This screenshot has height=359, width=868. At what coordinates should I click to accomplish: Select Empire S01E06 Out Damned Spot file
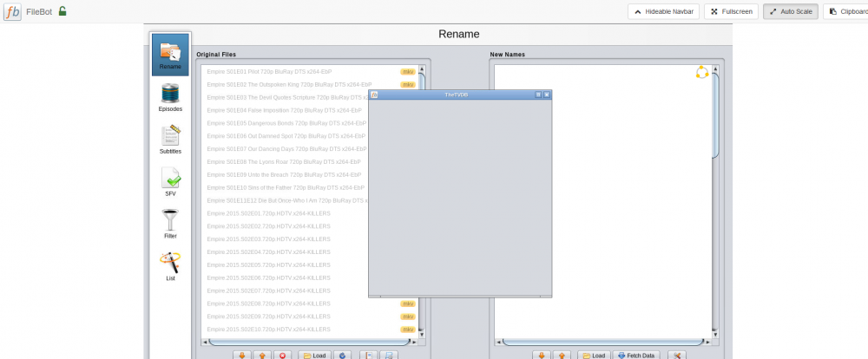click(x=285, y=136)
